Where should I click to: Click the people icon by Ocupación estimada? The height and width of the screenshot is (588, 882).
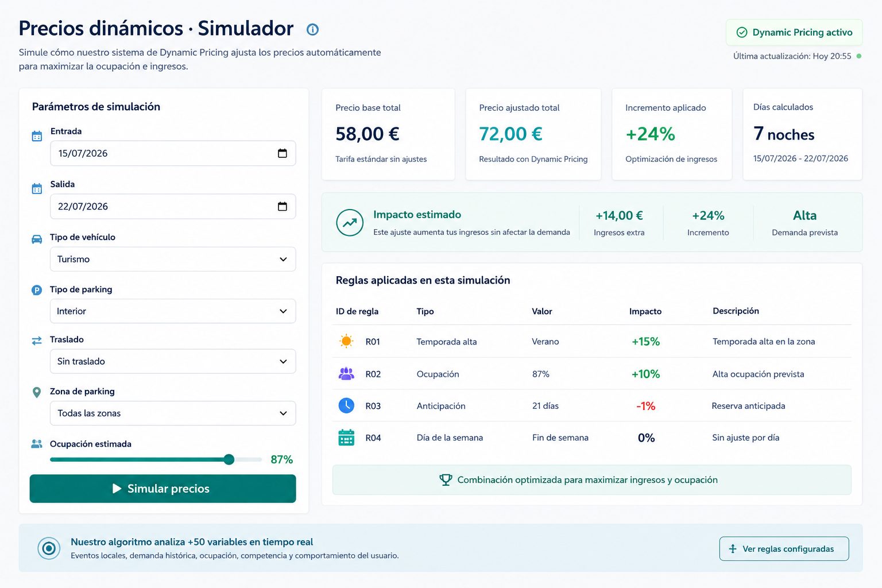pos(37,444)
